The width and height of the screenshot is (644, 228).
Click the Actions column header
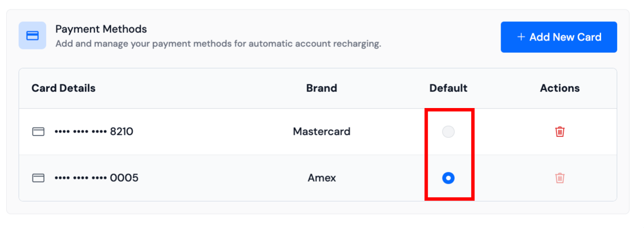[559, 88]
